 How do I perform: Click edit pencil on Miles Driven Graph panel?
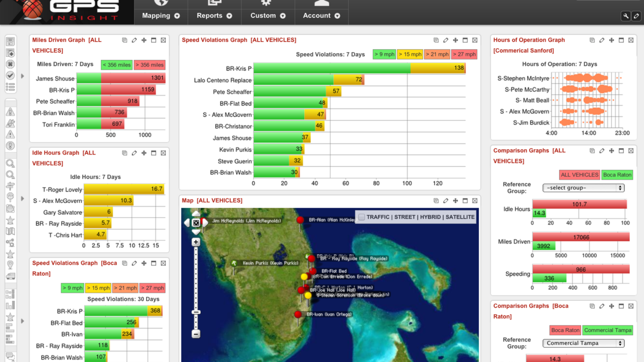click(x=134, y=40)
